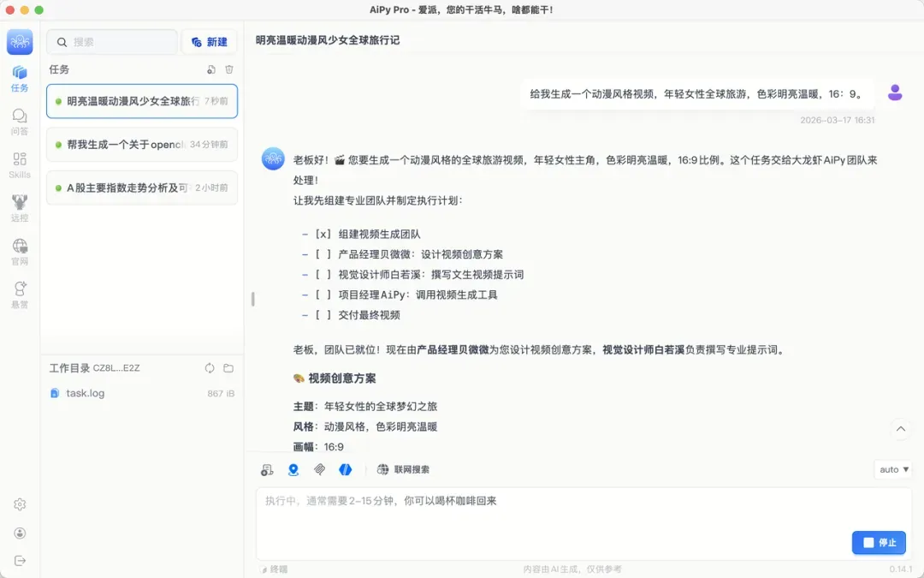Viewport: 924px width, 578px height.
Task: Click the paperclip attachment icon above input
Action: click(x=319, y=469)
